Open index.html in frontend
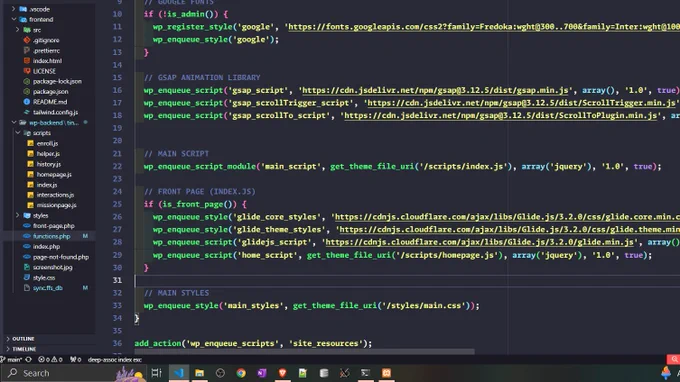 tap(47, 61)
